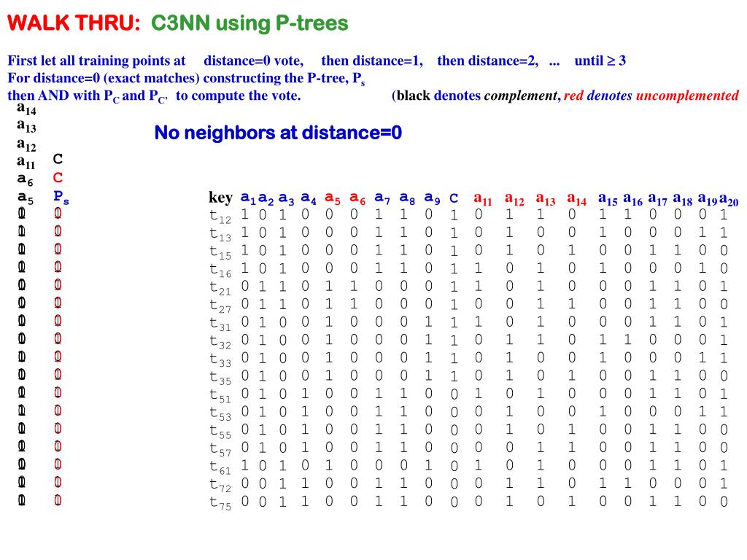
Task: Select the a20 column header
Action: tap(728, 198)
